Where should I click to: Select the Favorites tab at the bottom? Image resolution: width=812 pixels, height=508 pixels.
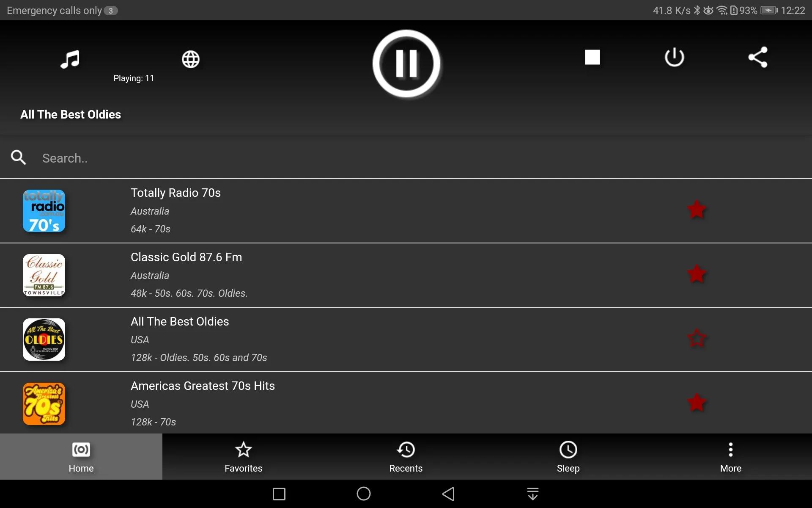pyautogui.click(x=244, y=456)
